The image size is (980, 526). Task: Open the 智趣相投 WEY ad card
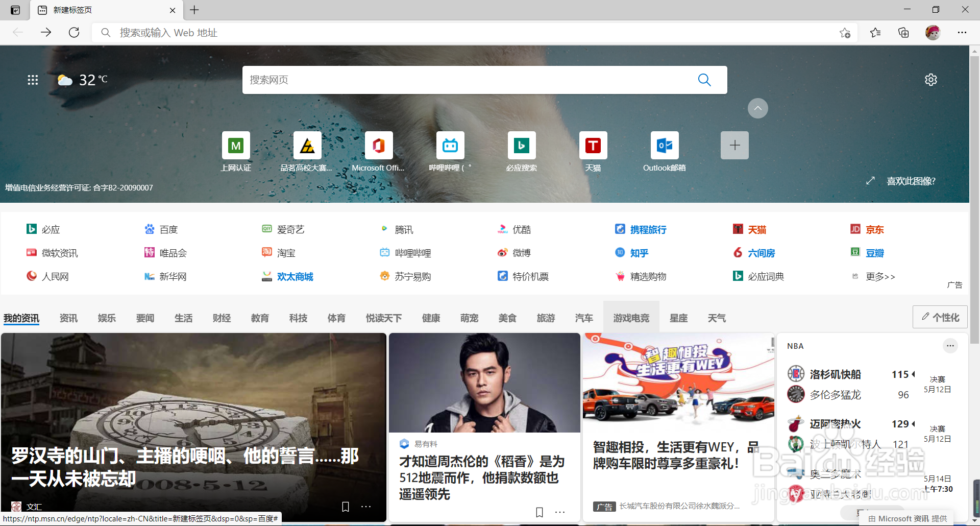[x=678, y=427]
